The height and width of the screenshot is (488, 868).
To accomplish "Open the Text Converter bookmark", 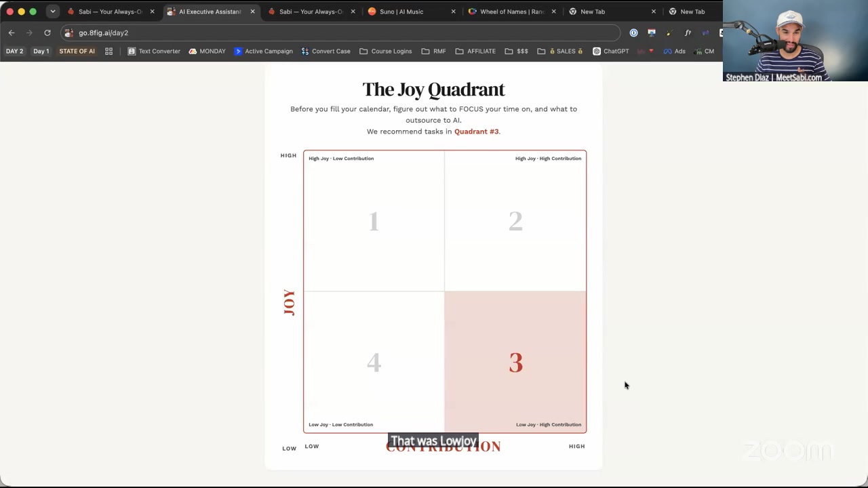I will pyautogui.click(x=154, y=51).
